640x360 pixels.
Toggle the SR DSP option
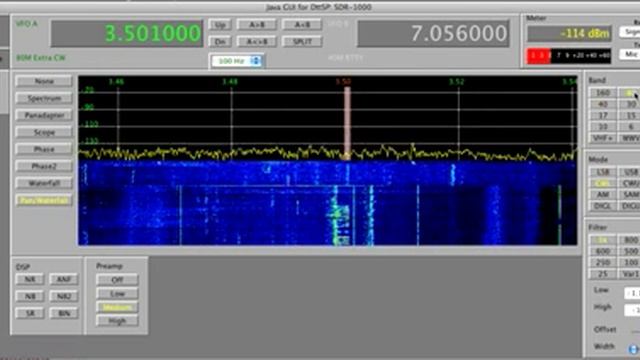tap(30, 313)
